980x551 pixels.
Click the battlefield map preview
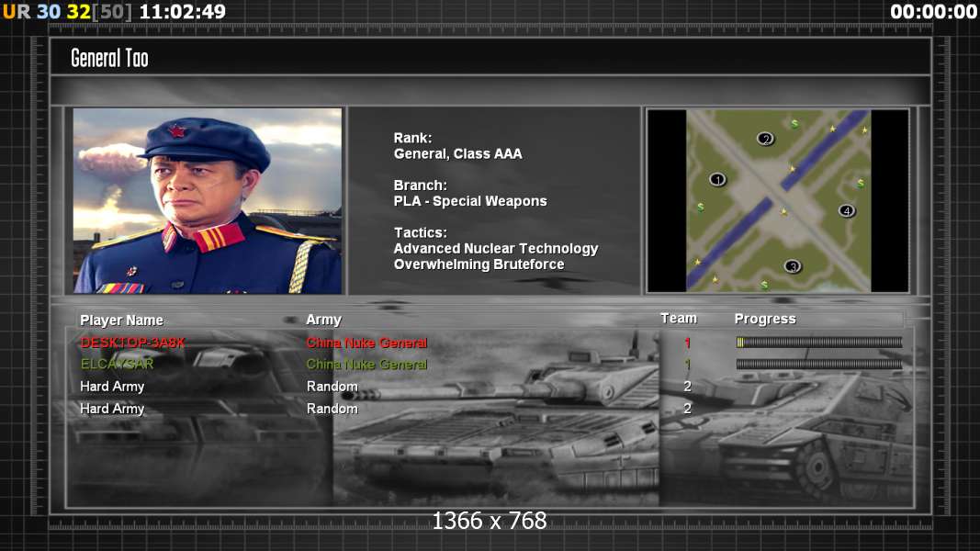[x=778, y=200]
